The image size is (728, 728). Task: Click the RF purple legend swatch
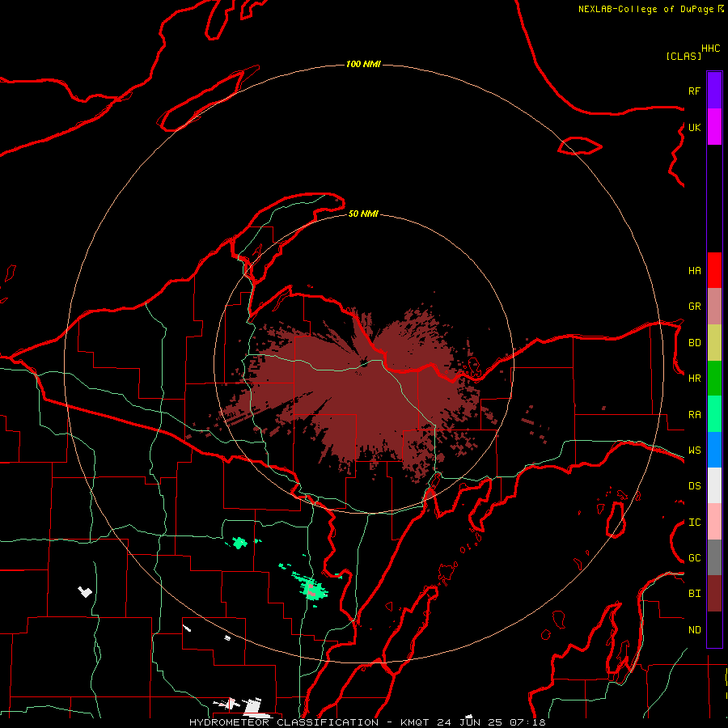coord(714,91)
